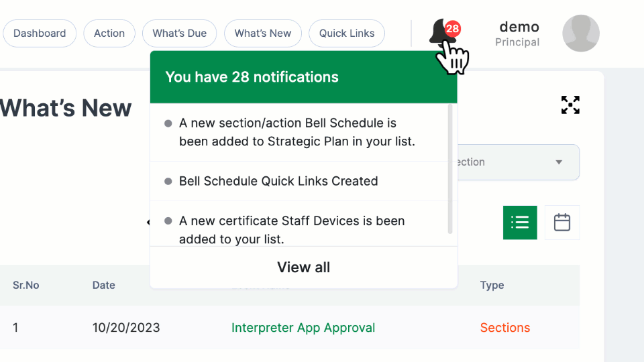644x362 pixels.
Task: Open the demo user profile avatar
Action: pos(580,34)
